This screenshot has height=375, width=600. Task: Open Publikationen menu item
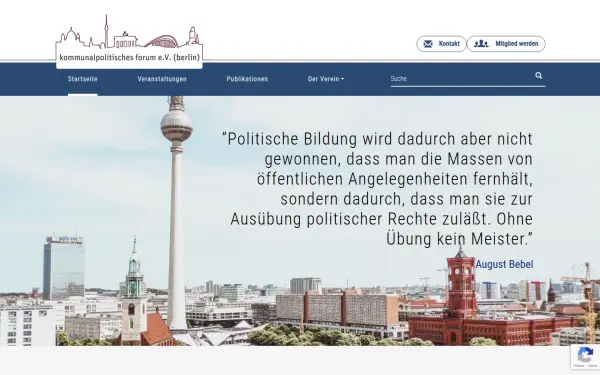click(x=247, y=79)
